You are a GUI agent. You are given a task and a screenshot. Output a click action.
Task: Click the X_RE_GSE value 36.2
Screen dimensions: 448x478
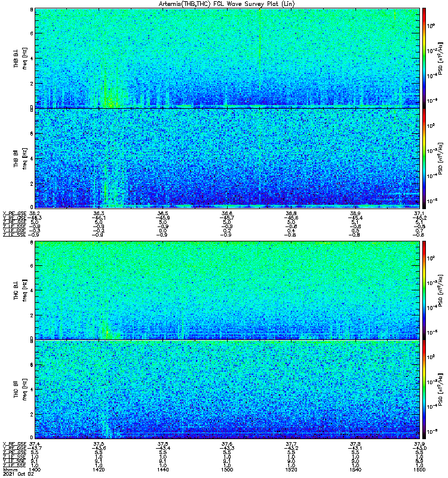[x=35, y=213]
